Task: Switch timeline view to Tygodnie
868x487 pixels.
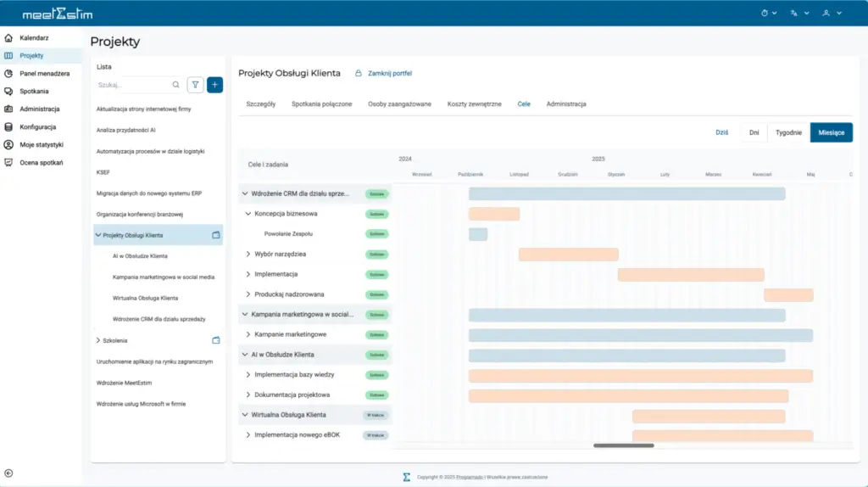Action: click(788, 132)
